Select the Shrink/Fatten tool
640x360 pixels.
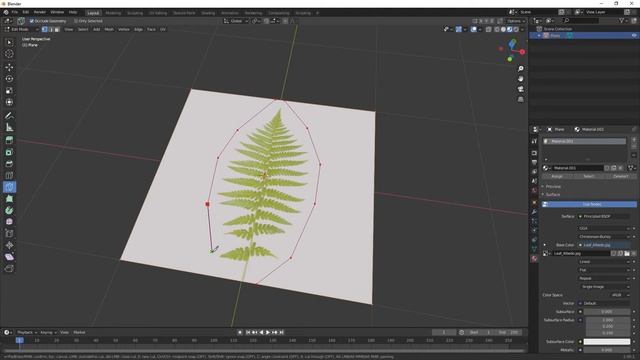(x=9, y=245)
